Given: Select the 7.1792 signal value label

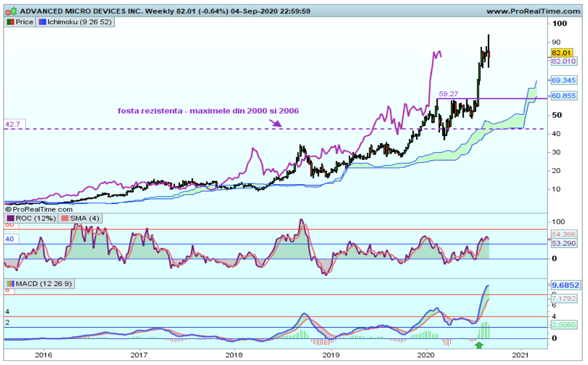Looking at the screenshot, I should 564,298.
